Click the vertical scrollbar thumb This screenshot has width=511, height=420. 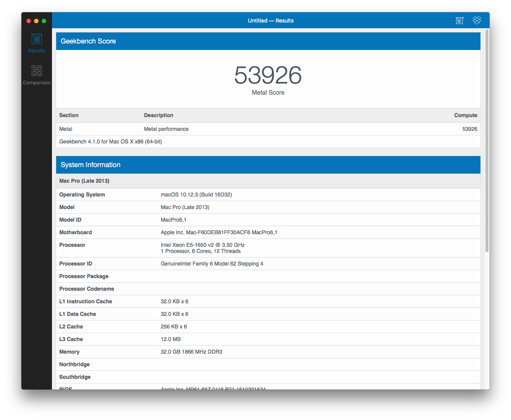[487, 141]
